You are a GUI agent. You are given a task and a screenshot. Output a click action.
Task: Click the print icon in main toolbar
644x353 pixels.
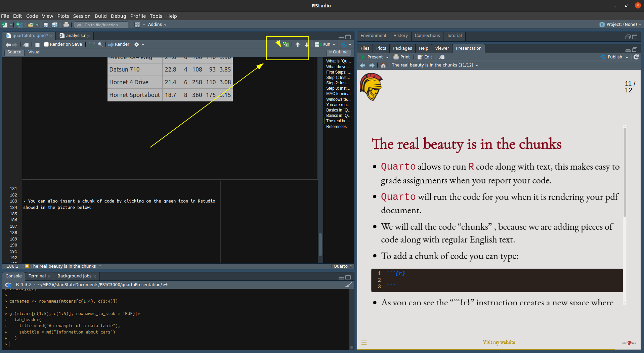pyautogui.click(x=66, y=25)
